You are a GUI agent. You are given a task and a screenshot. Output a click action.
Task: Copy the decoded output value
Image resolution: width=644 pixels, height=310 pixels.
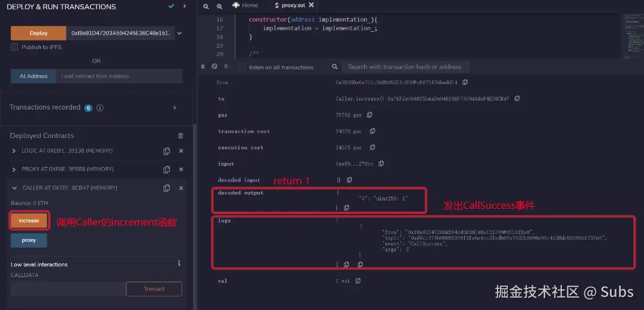[346, 208]
